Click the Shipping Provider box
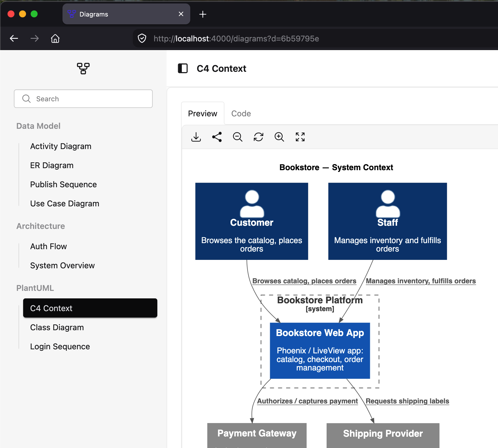Screen dimensions: 498x448 pos(383,436)
